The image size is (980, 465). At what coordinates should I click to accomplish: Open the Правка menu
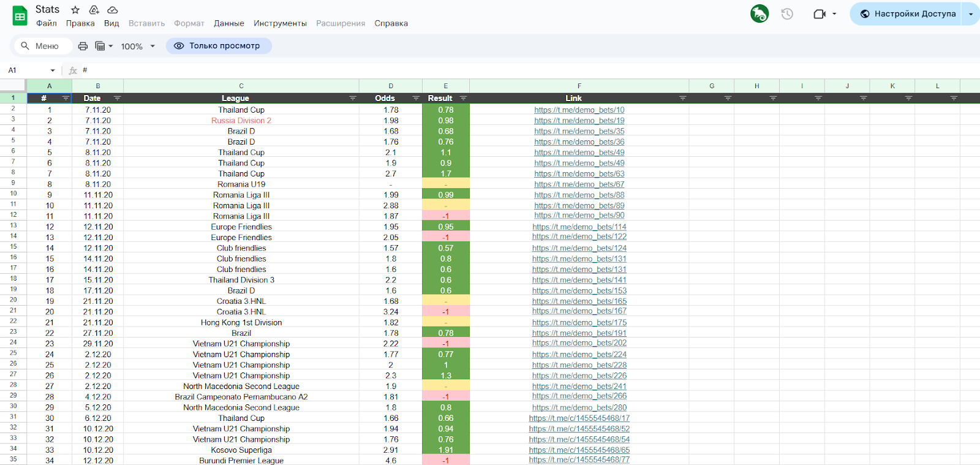(80, 23)
